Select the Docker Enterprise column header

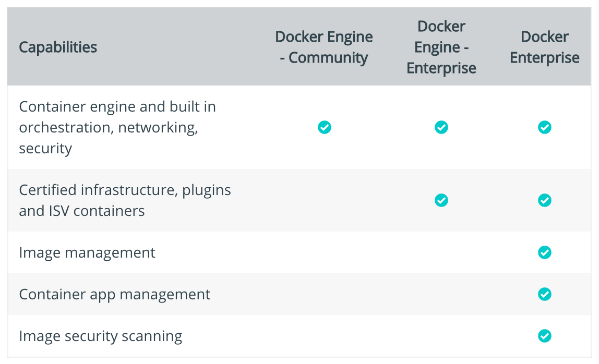(x=544, y=47)
